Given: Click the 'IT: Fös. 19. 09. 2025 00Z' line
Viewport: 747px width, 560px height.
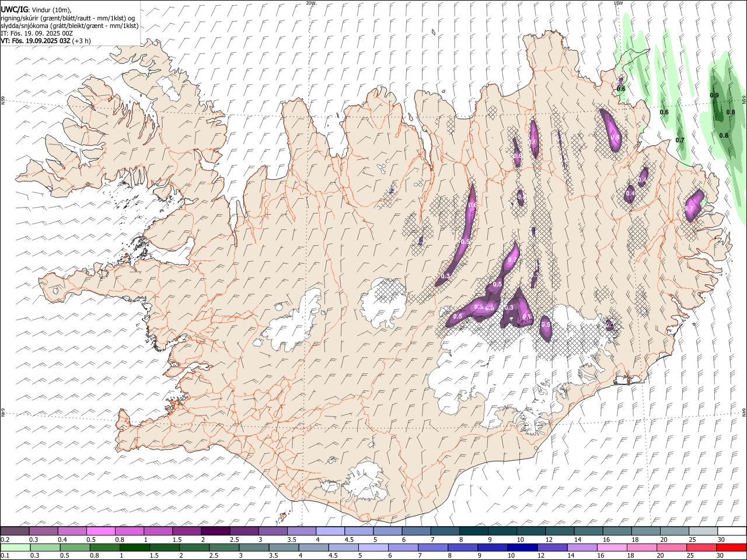Looking at the screenshot, I should point(37,33).
